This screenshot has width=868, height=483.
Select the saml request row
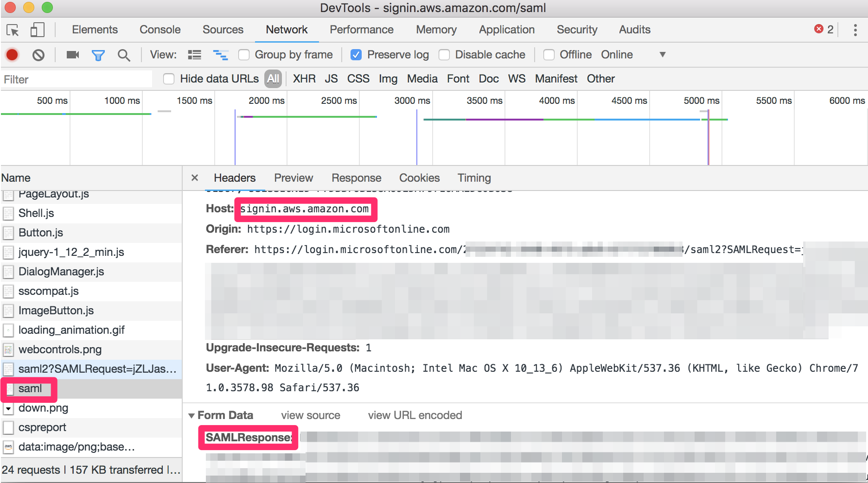[x=91, y=389]
